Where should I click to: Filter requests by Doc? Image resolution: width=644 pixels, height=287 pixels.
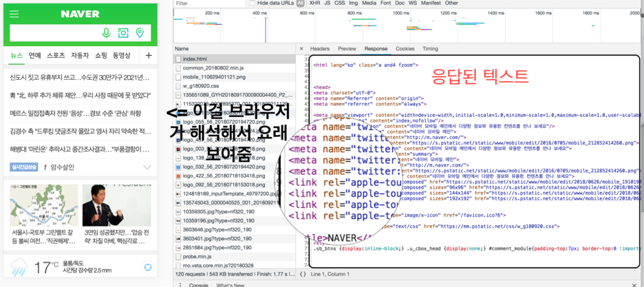400,3
